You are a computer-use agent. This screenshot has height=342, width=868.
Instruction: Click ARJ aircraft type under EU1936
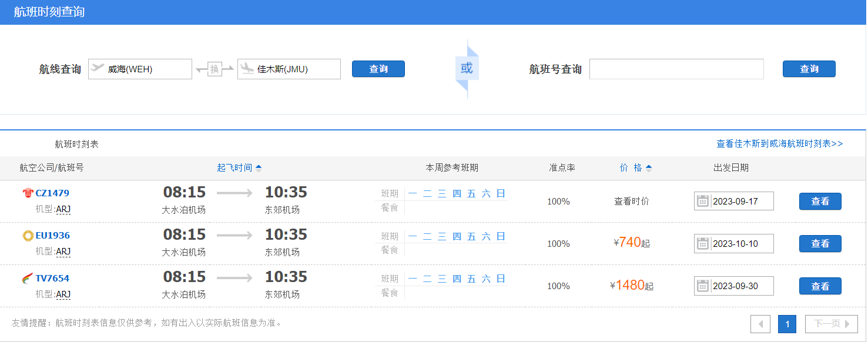63,252
